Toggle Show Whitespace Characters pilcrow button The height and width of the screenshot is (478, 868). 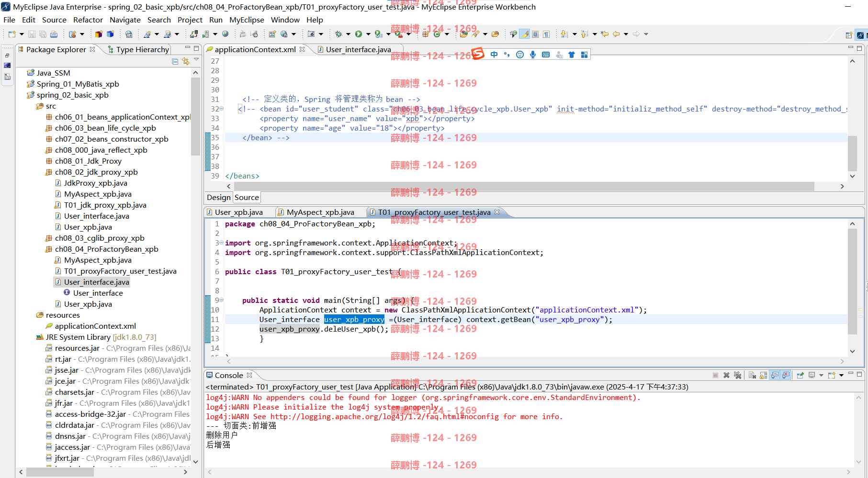point(546,34)
